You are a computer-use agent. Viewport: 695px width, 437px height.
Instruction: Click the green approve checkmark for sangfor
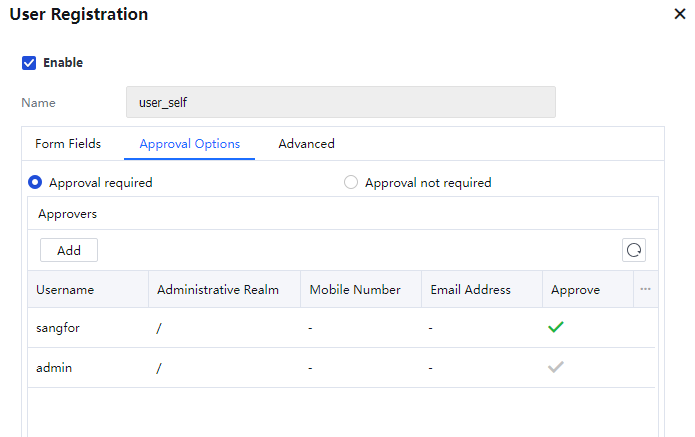tap(556, 327)
